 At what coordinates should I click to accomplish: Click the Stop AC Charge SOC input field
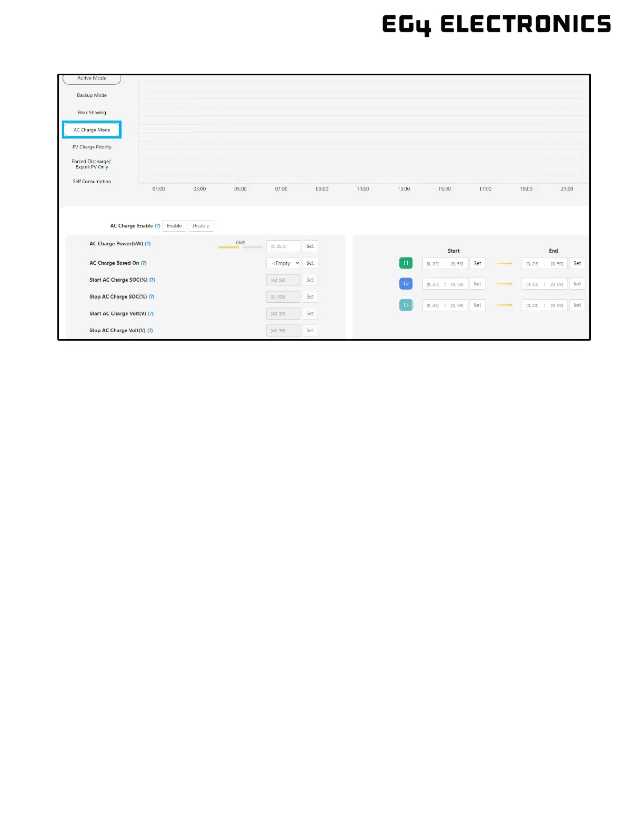[283, 297]
